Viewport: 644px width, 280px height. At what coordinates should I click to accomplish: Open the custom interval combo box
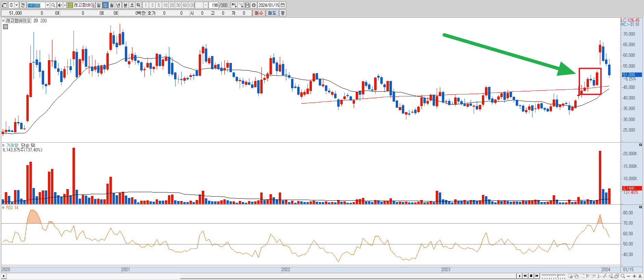[201, 5]
